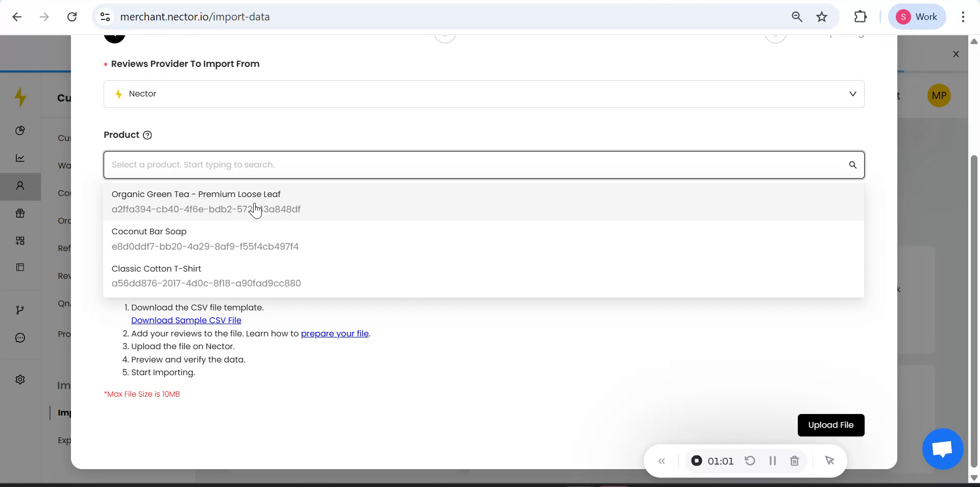980x487 pixels.
Task: Open the chat support bubble icon
Action: coord(942,449)
